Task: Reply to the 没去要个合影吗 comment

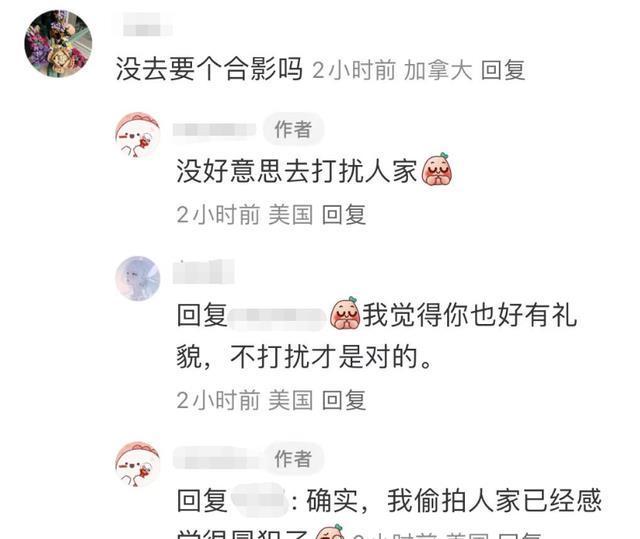Action: (x=503, y=70)
